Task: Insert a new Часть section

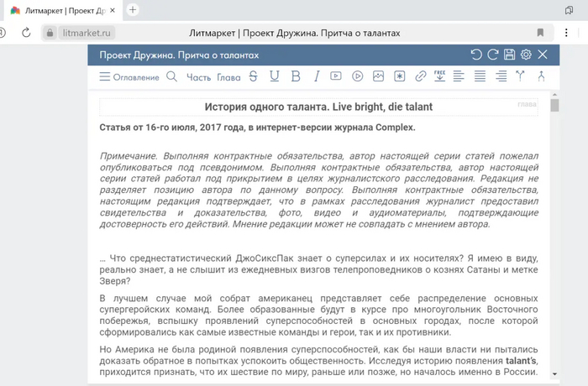Action: click(x=198, y=77)
